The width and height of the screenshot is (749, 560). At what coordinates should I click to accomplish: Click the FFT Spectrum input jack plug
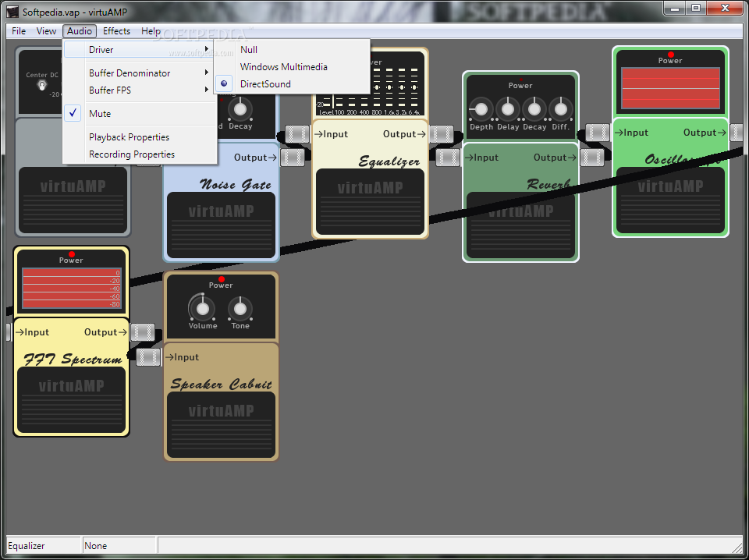click(x=7, y=332)
